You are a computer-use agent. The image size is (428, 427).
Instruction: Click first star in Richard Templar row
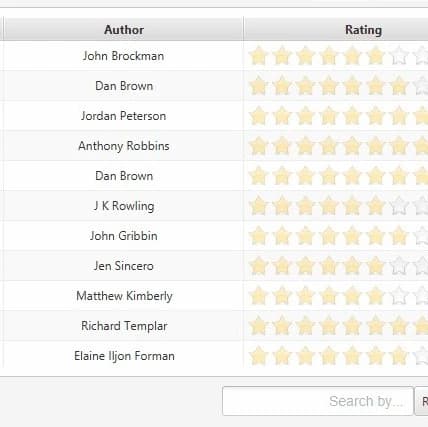click(x=258, y=326)
